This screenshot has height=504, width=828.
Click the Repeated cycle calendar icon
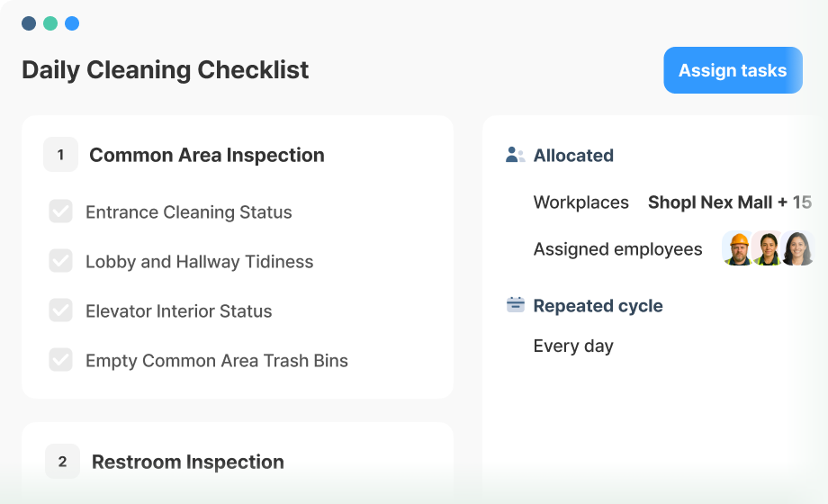pos(516,305)
